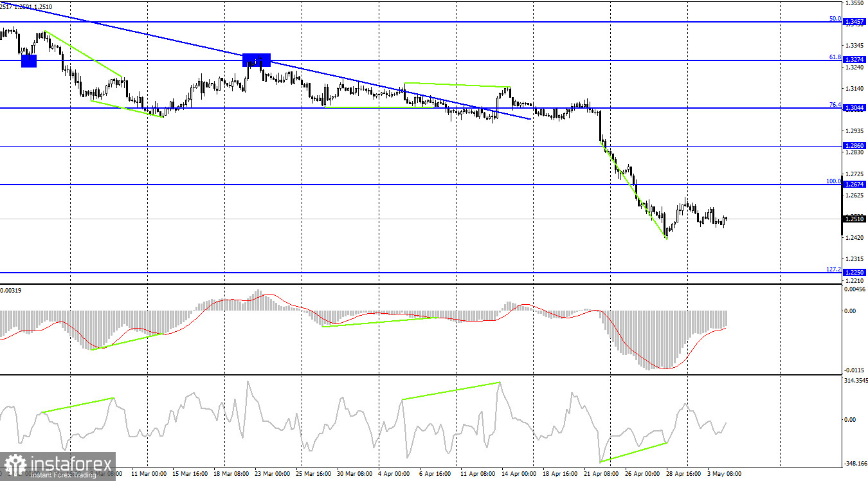
Task: Click the 1.3044 price level tag
Action: click(854, 108)
